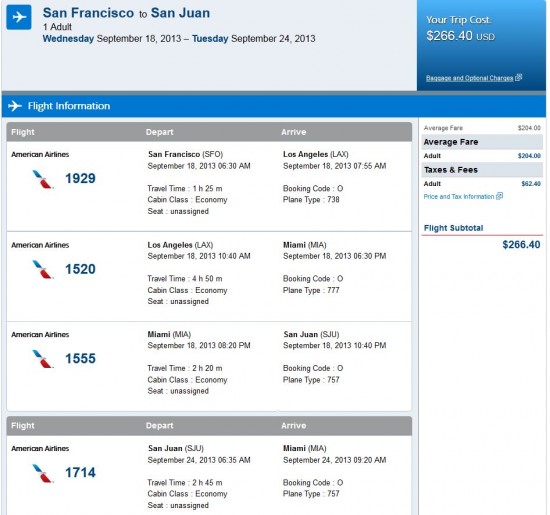Select flight number 1520

pos(80,269)
